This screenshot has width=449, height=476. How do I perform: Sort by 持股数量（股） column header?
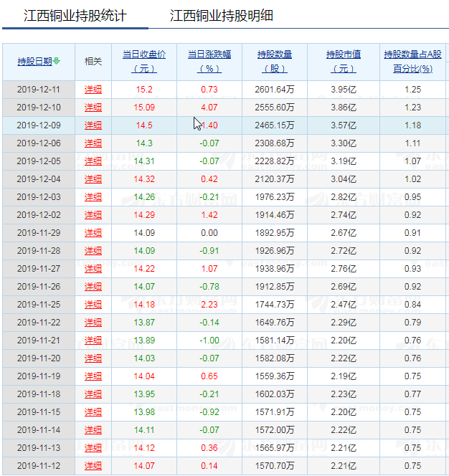(275, 62)
